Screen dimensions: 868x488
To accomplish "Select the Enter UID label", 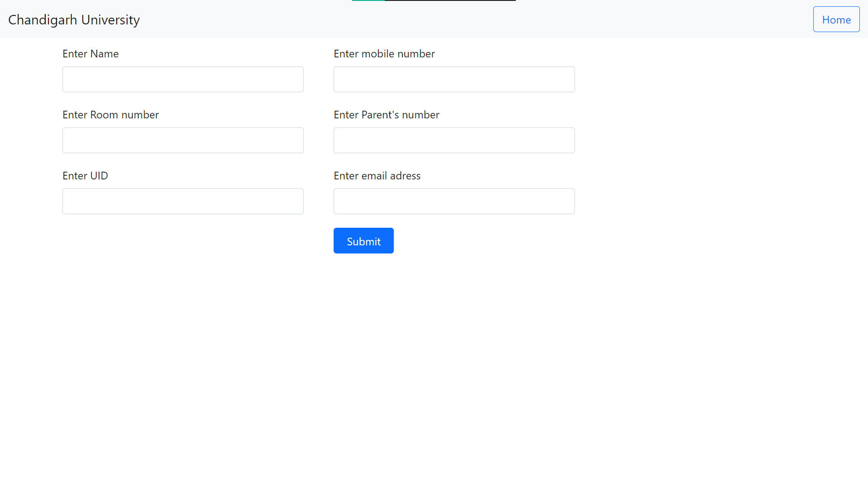I will pyautogui.click(x=85, y=175).
